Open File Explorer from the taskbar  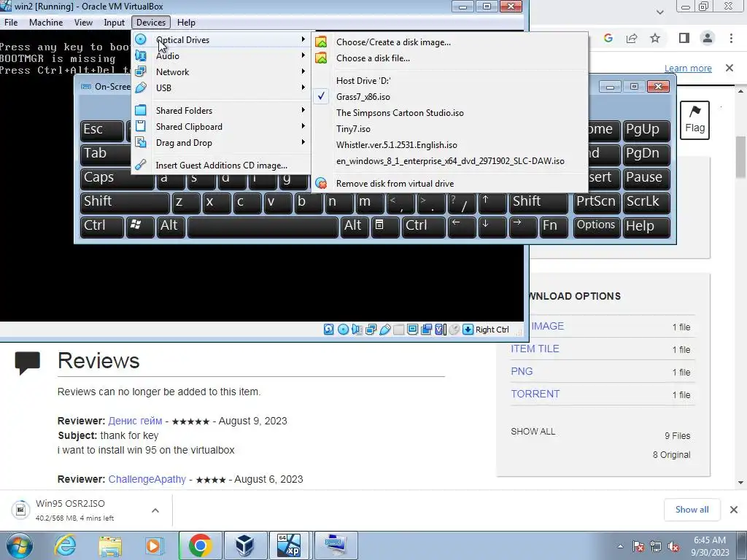pyautogui.click(x=110, y=545)
